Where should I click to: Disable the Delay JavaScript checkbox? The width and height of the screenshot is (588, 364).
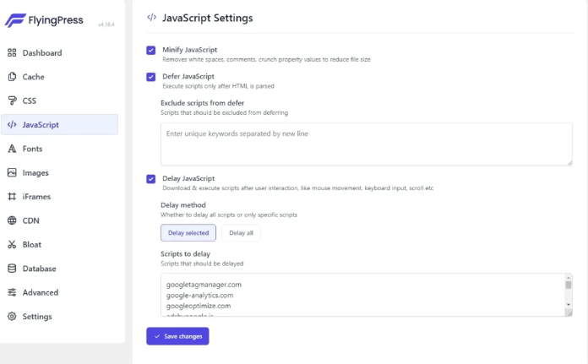coord(151,179)
